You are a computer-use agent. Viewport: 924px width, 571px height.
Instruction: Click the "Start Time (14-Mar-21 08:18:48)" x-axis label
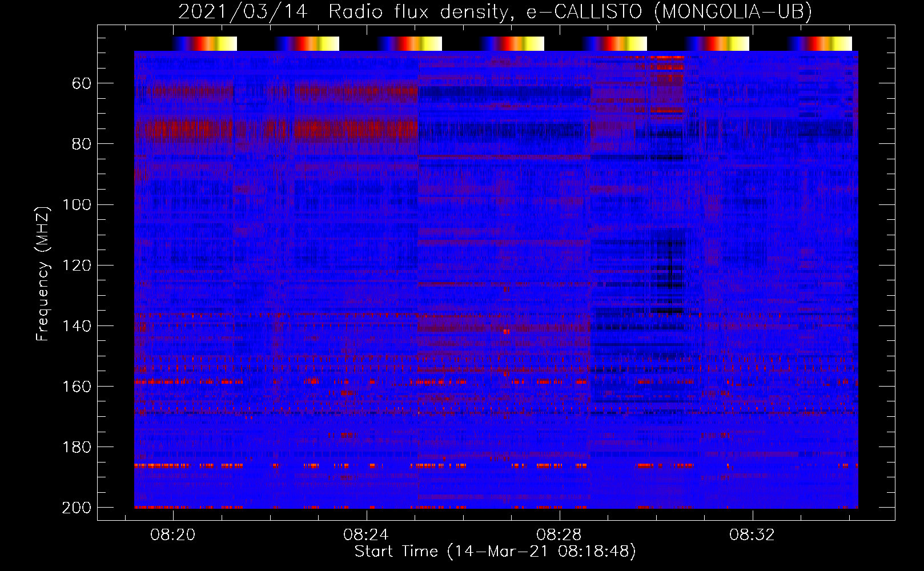[495, 552]
